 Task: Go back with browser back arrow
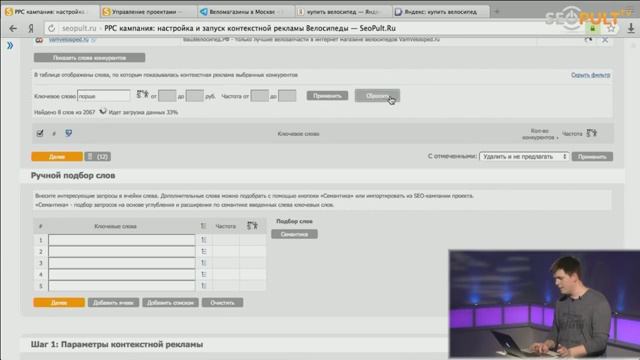tap(13, 28)
